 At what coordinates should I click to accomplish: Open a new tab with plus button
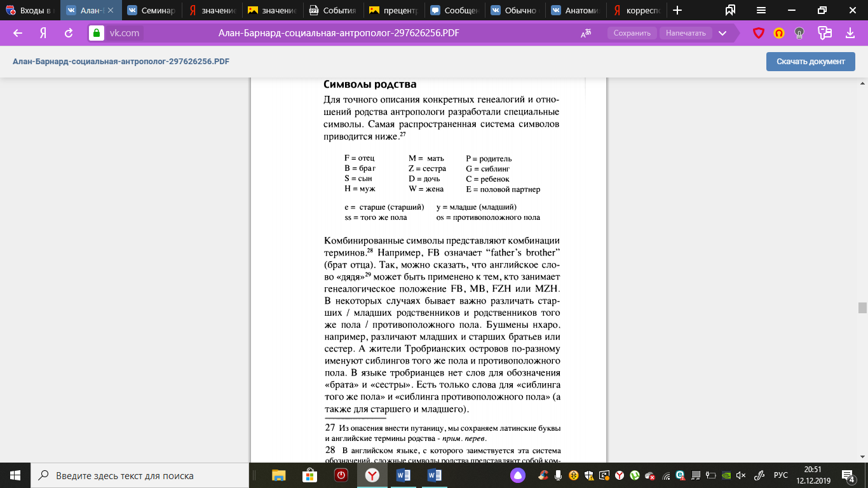677,10
